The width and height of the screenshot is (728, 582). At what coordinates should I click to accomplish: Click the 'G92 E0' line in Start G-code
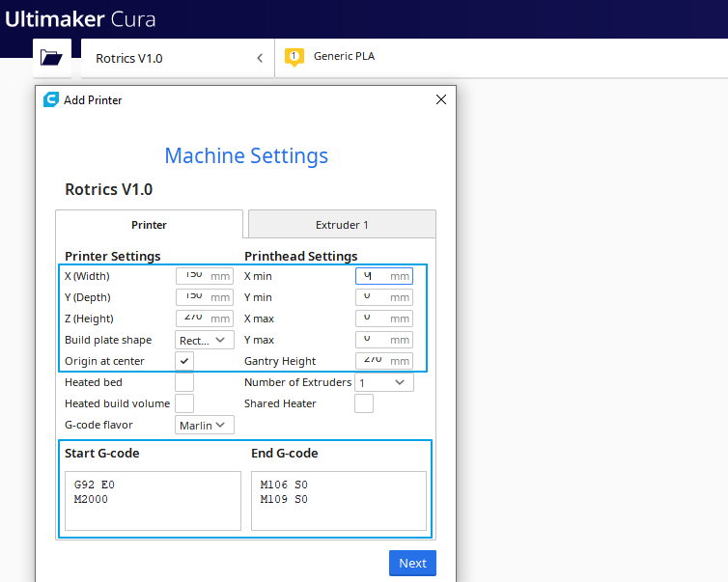(95, 485)
